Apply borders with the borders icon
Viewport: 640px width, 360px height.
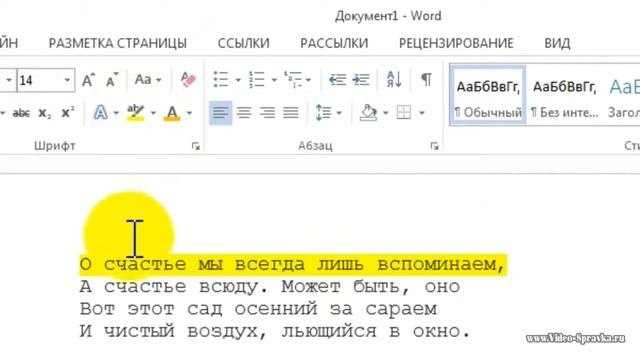[404, 113]
